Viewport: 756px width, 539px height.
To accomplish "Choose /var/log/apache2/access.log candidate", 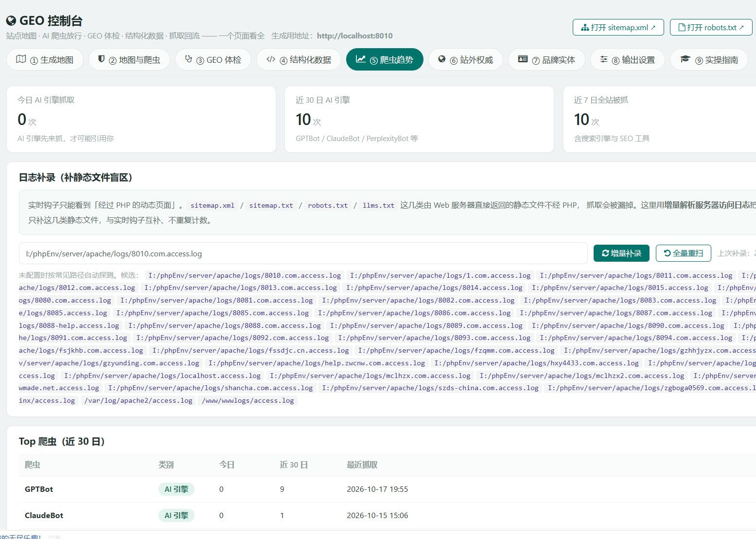I will [x=138, y=401].
